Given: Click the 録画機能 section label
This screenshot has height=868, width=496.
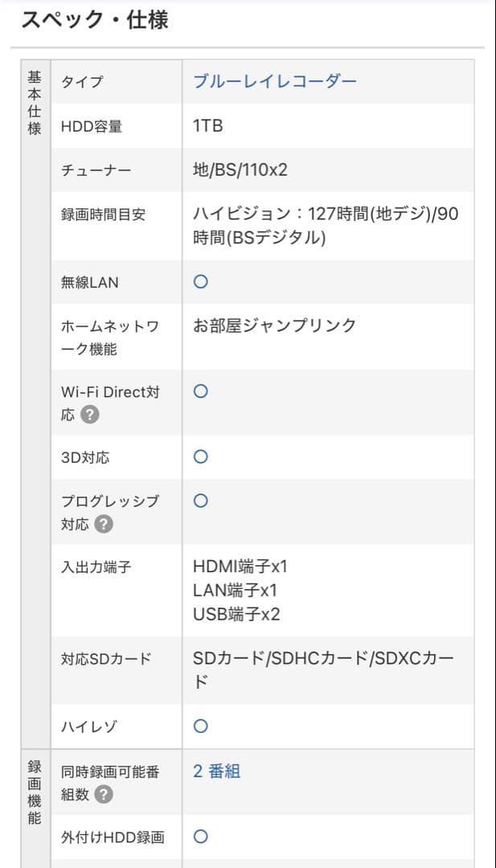Looking at the screenshot, I should 34,792.
